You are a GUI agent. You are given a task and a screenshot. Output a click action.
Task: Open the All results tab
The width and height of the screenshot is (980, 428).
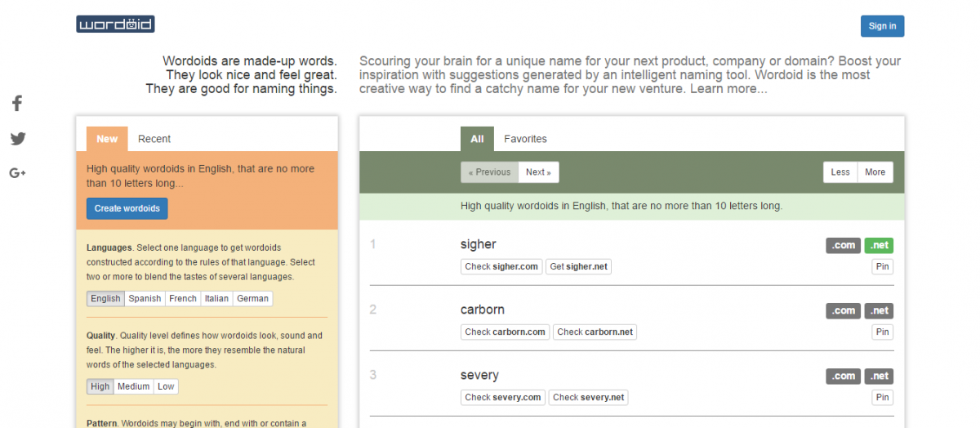click(477, 139)
